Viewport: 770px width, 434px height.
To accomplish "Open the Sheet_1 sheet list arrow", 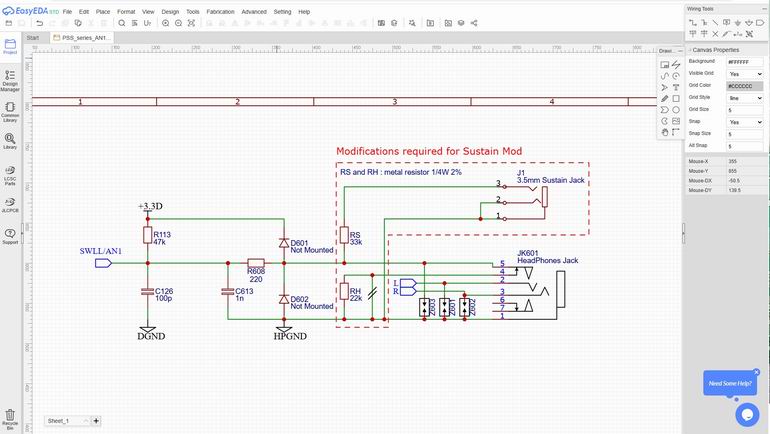I will point(85,421).
